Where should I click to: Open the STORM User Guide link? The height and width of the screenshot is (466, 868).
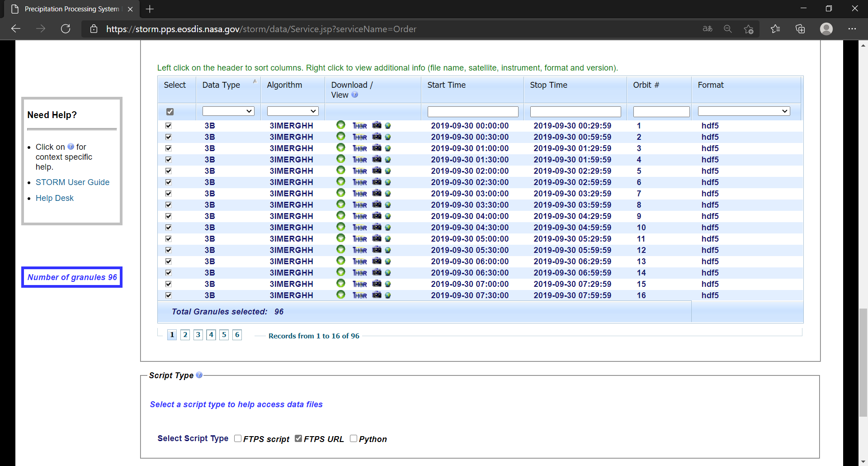pos(72,182)
